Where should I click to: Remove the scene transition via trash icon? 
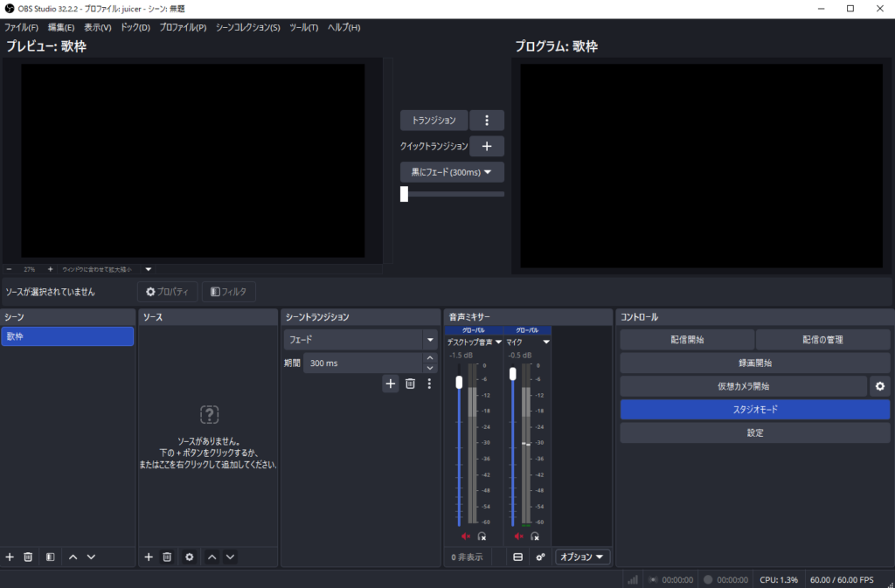click(411, 384)
